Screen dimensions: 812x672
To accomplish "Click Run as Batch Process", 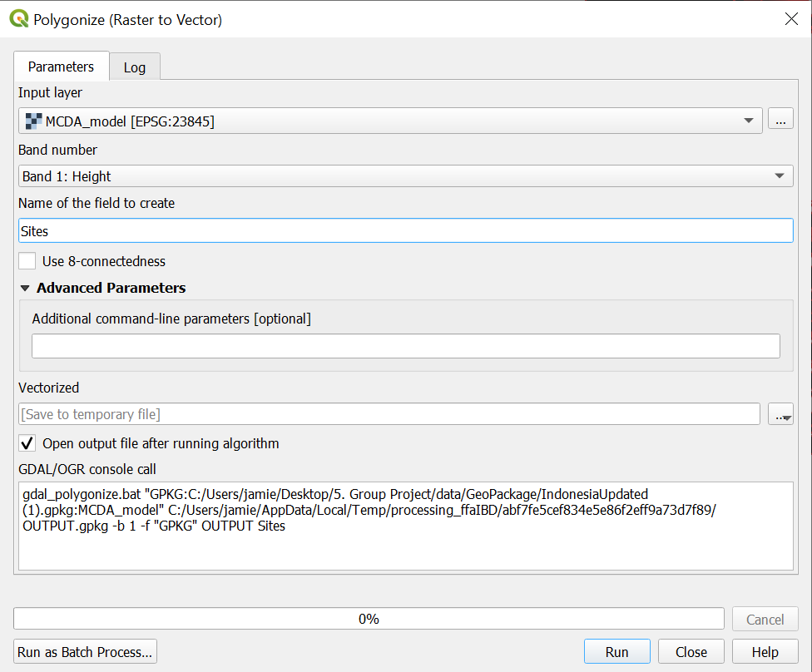I will (x=85, y=652).
